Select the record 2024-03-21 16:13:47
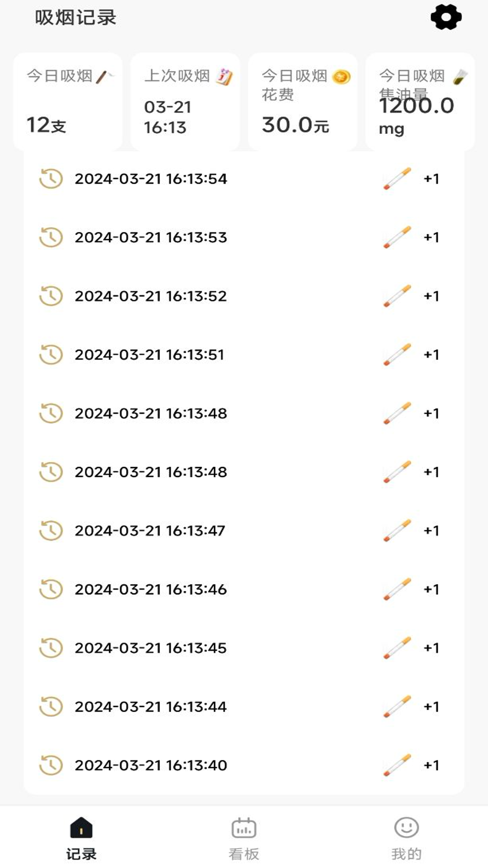Screen dimensions: 488x868 (x=244, y=530)
